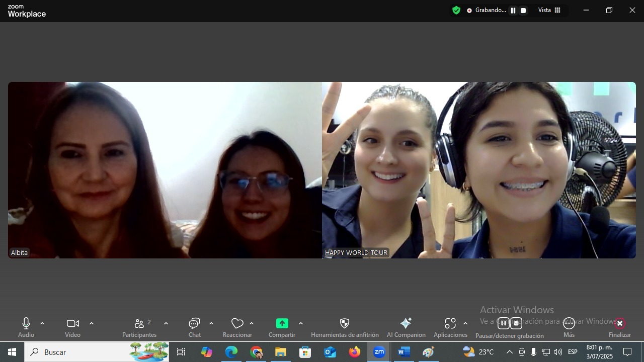Image resolution: width=644 pixels, height=362 pixels.
Task: Select the HAPPY WORLD TOUR video tile
Action: click(x=478, y=170)
